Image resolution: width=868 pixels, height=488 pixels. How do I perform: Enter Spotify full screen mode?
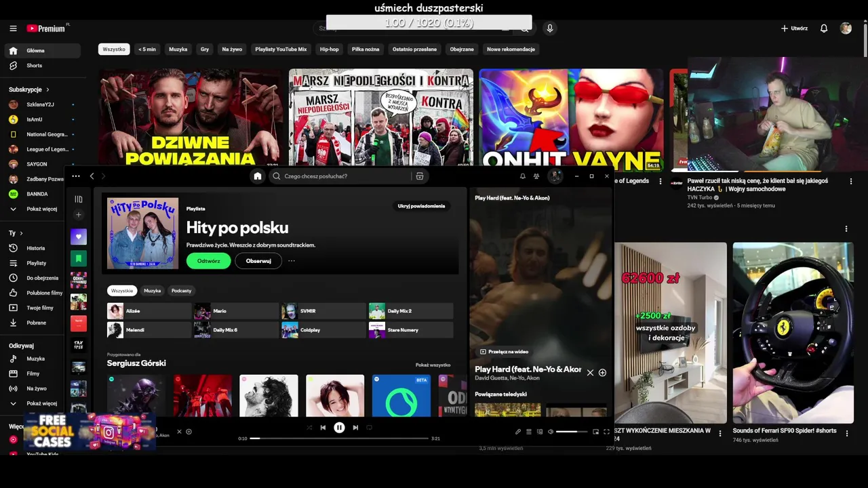607,432
